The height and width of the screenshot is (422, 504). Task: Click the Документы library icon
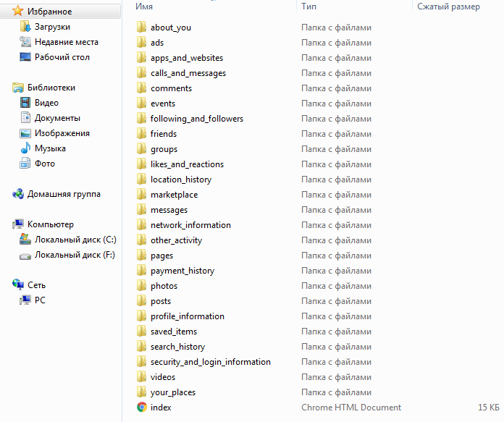tap(25, 118)
